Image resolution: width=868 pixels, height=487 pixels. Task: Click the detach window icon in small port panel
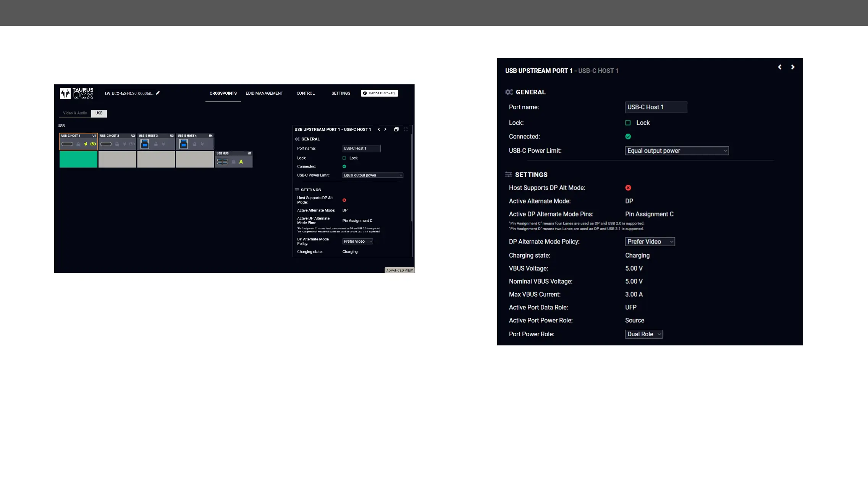pos(396,129)
